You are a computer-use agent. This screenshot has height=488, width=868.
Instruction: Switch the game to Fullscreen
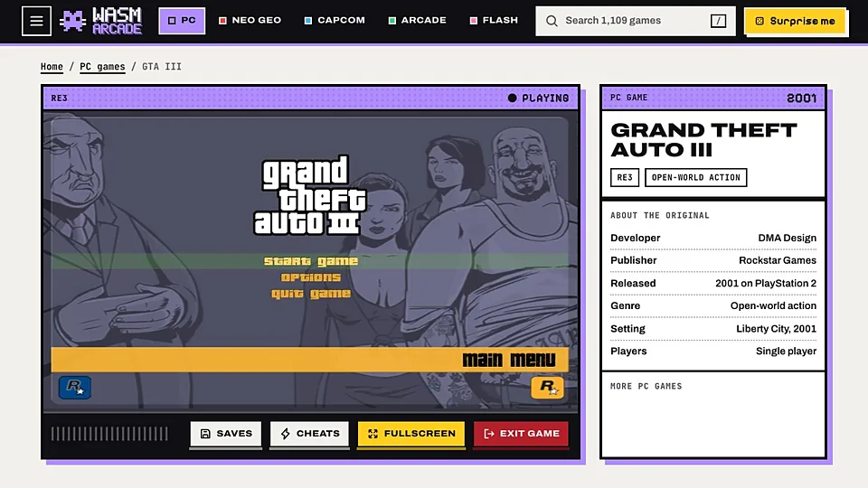[410, 434]
